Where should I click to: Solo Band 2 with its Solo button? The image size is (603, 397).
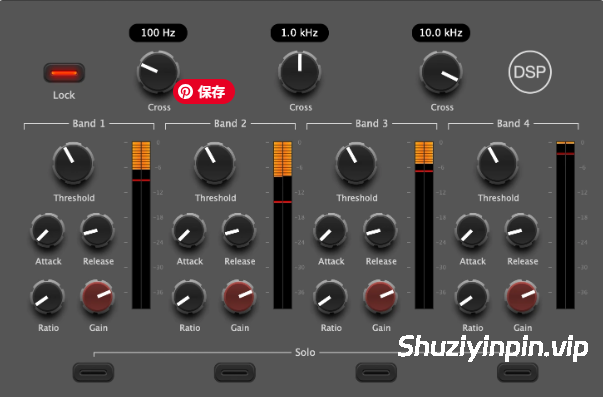pos(235,372)
